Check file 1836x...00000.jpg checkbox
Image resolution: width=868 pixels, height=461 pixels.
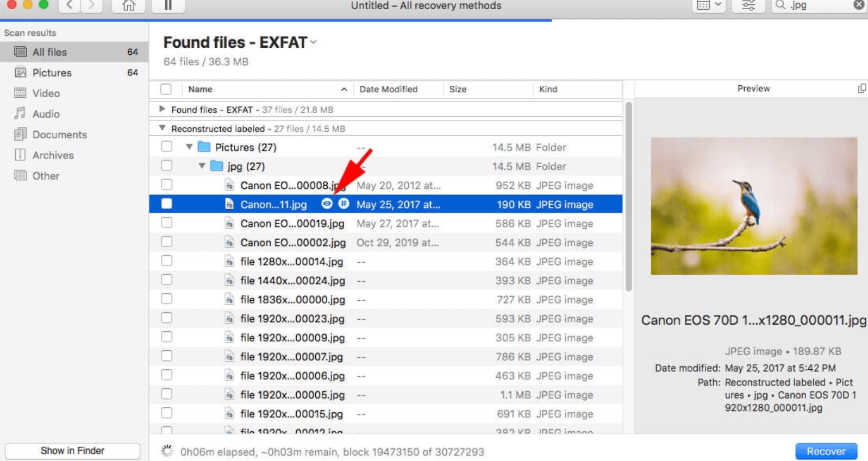click(x=167, y=299)
